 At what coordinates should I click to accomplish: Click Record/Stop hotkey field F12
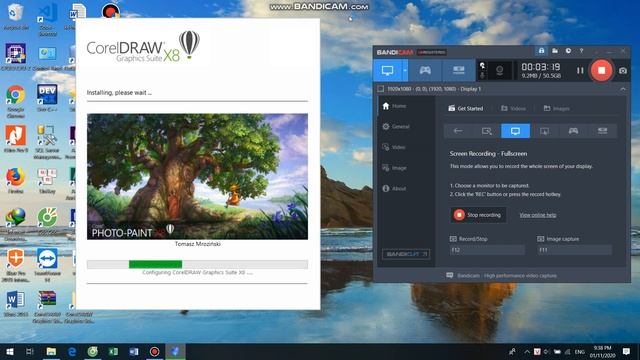487,250
